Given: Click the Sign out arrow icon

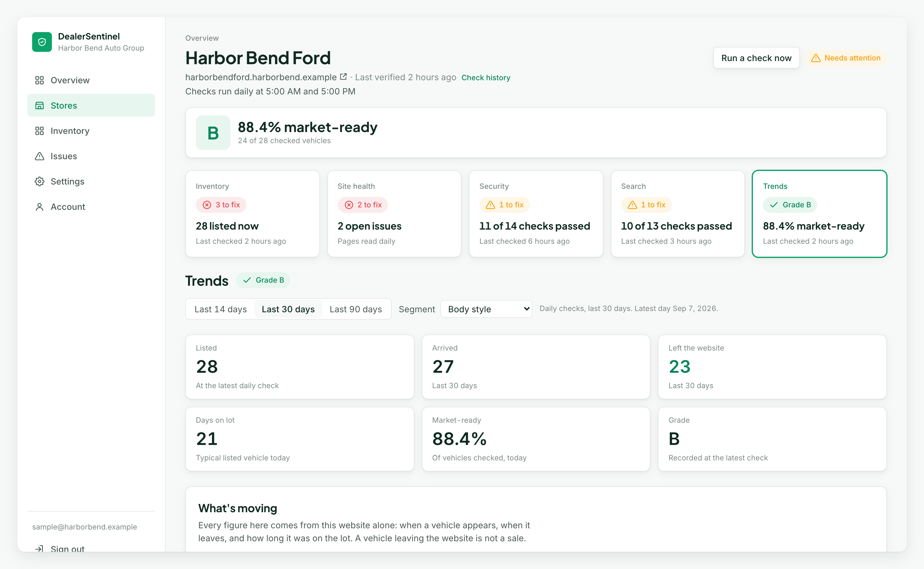Looking at the screenshot, I should pyautogui.click(x=40, y=549).
